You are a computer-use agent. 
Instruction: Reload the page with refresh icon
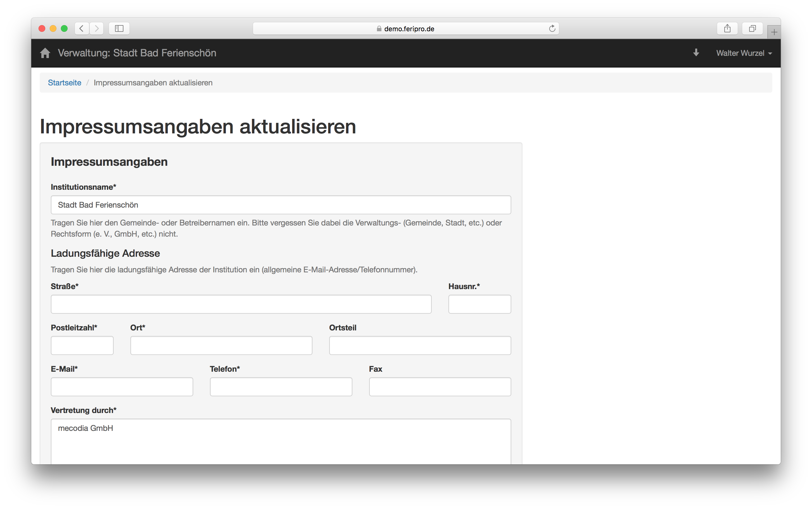point(552,29)
